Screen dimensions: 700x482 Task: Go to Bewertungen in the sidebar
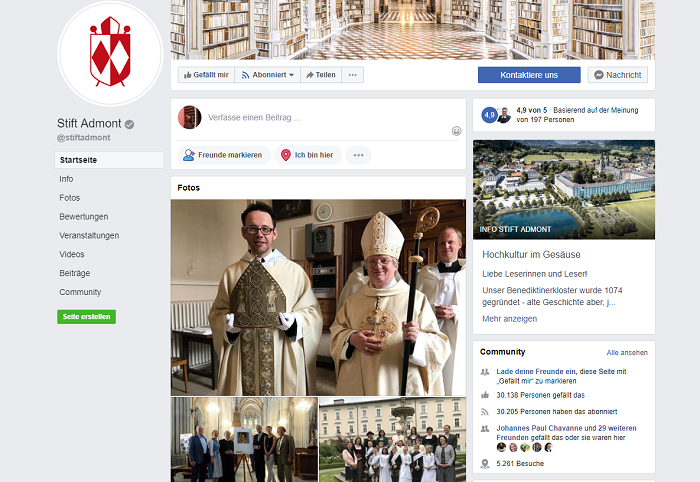83,217
